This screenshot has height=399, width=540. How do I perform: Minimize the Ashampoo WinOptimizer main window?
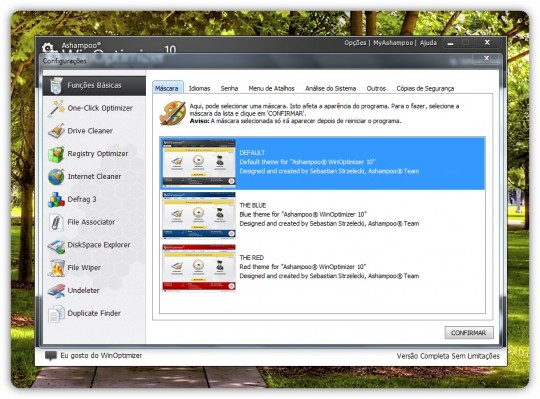tap(450, 43)
